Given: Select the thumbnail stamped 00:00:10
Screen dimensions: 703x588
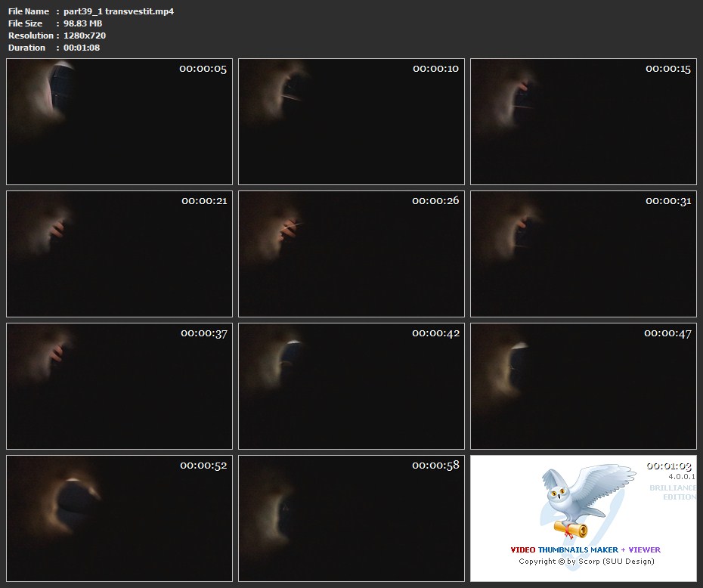Looking at the screenshot, I should pos(351,122).
